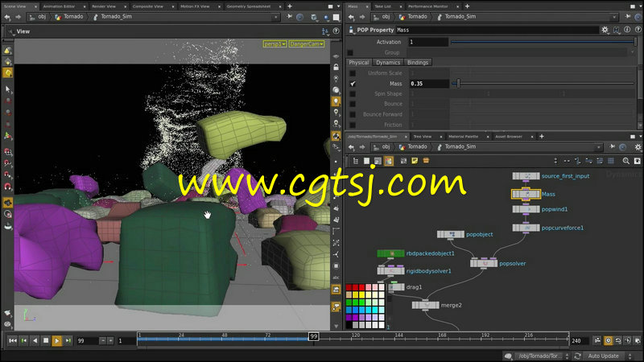This screenshot has width=644, height=362.
Task: Click the stop playback button
Action: [46, 340]
